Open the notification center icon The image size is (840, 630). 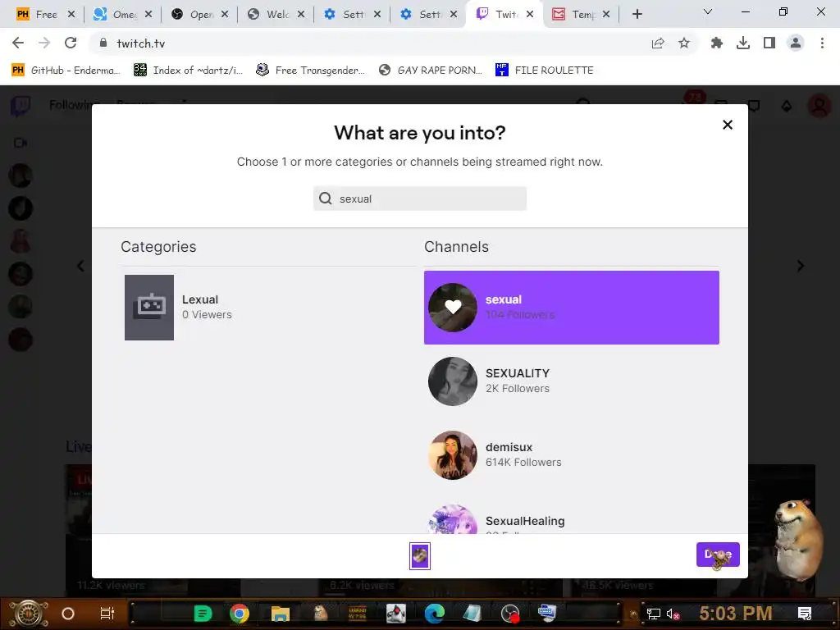pyautogui.click(x=805, y=614)
